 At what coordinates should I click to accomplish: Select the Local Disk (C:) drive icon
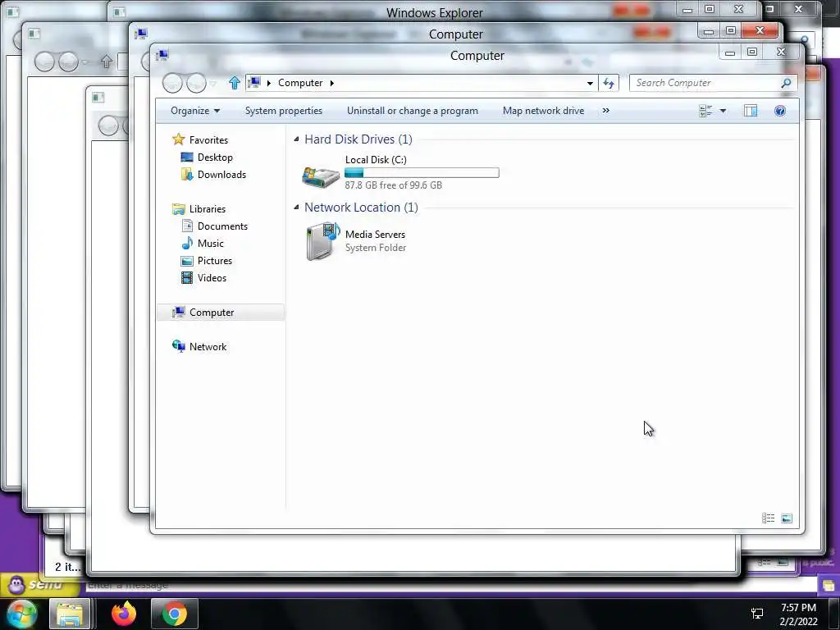[x=321, y=176]
